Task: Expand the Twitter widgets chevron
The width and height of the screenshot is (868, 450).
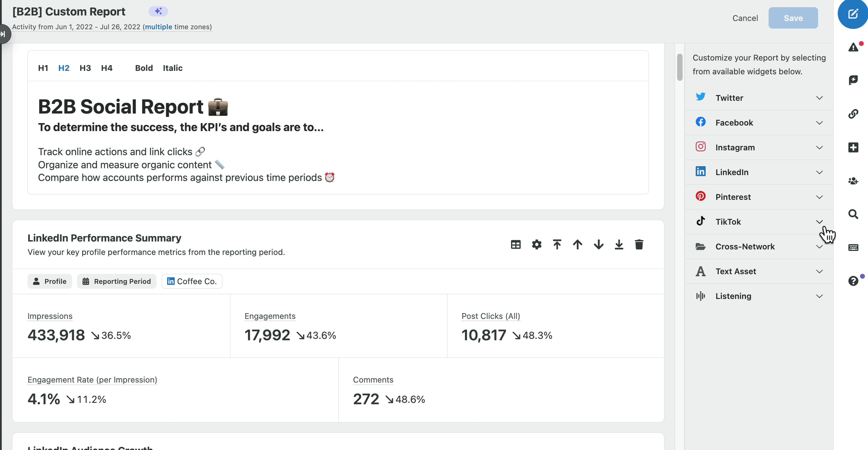Action: tap(820, 98)
